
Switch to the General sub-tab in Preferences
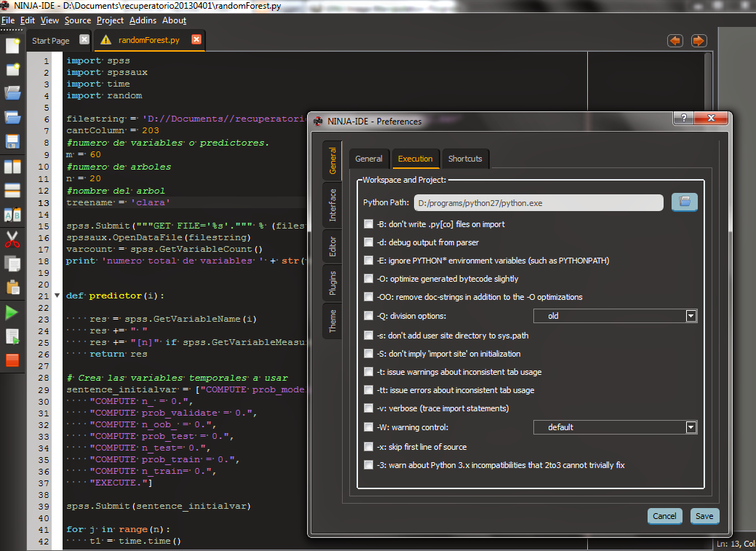tap(369, 159)
